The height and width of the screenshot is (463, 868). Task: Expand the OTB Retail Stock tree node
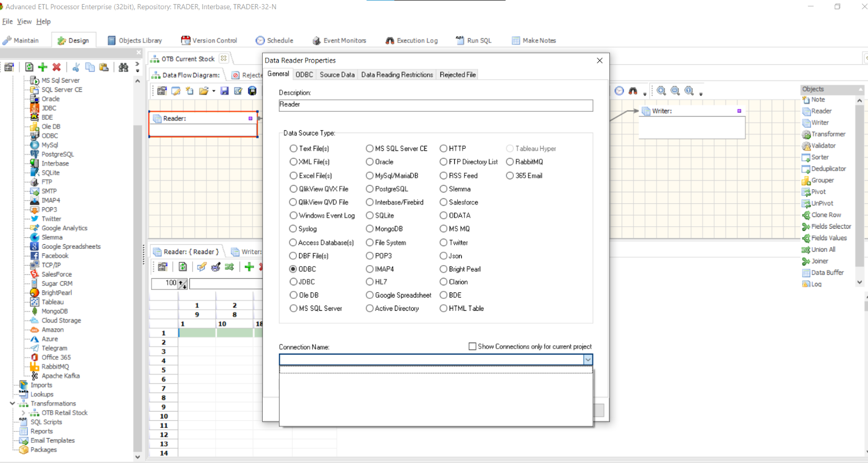(24, 413)
